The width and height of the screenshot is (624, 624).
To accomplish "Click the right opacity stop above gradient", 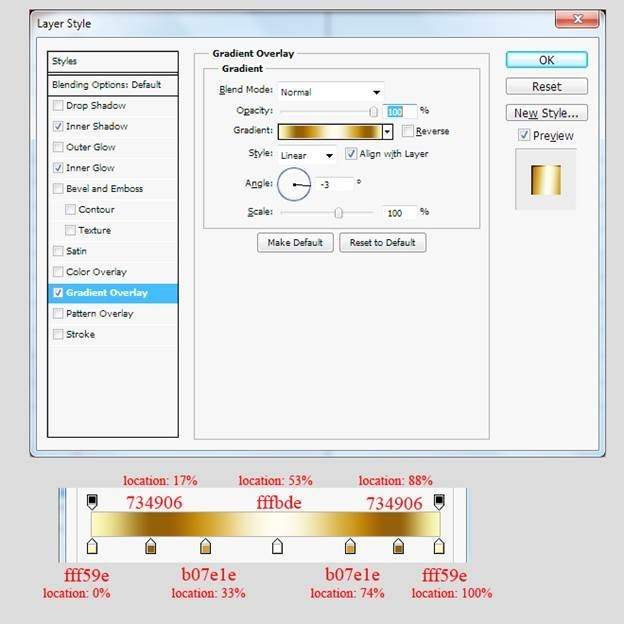I will tap(438, 499).
